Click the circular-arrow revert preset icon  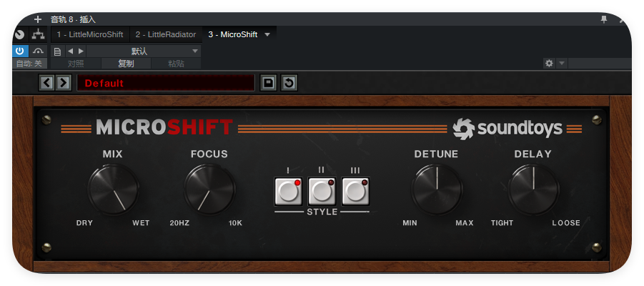(x=289, y=83)
